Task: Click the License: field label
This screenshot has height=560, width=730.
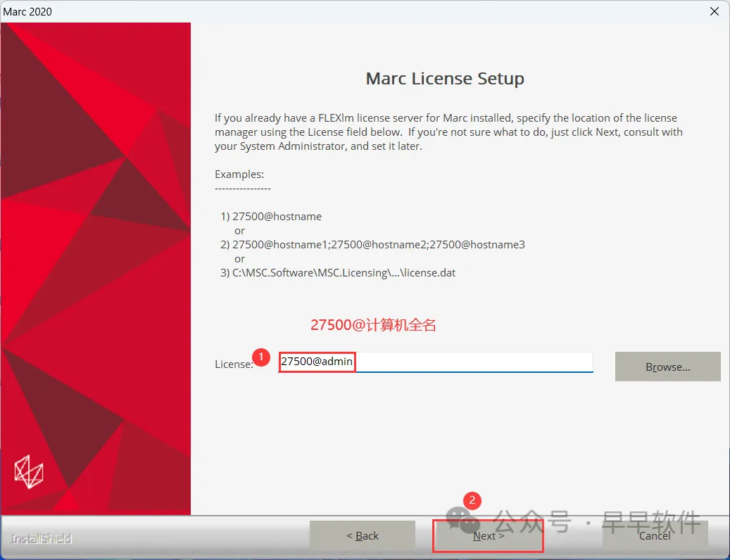Action: tap(234, 364)
